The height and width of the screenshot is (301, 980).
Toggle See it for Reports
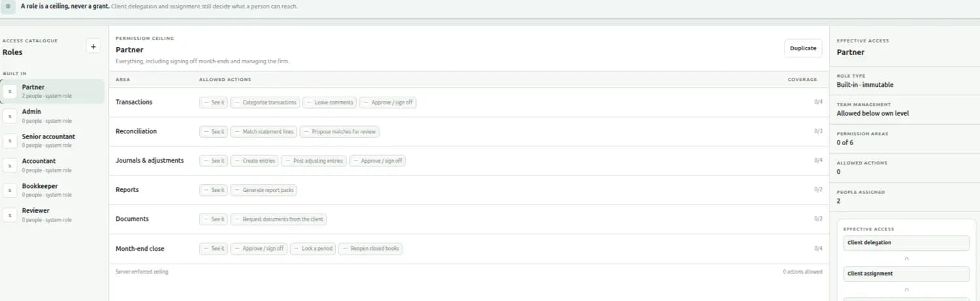tap(214, 190)
